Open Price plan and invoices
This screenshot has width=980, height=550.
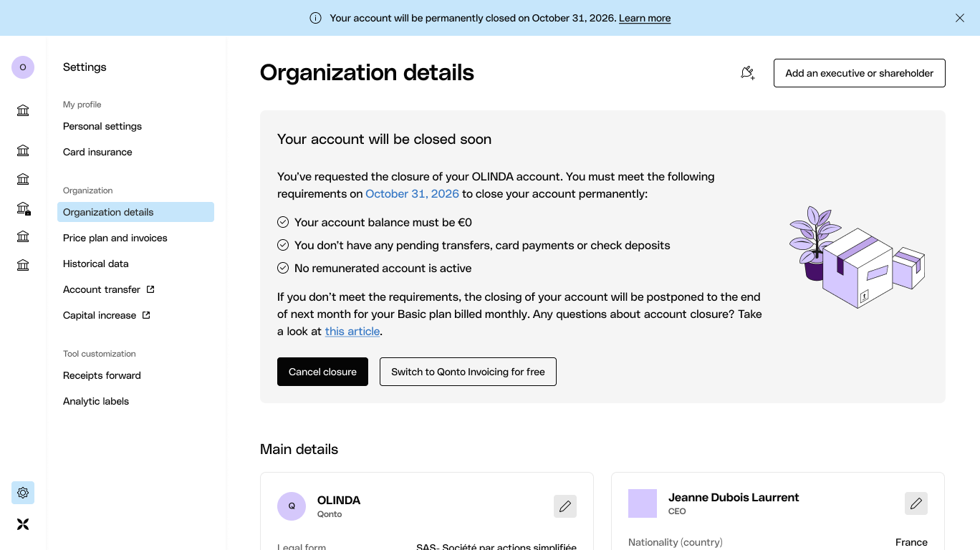(115, 238)
